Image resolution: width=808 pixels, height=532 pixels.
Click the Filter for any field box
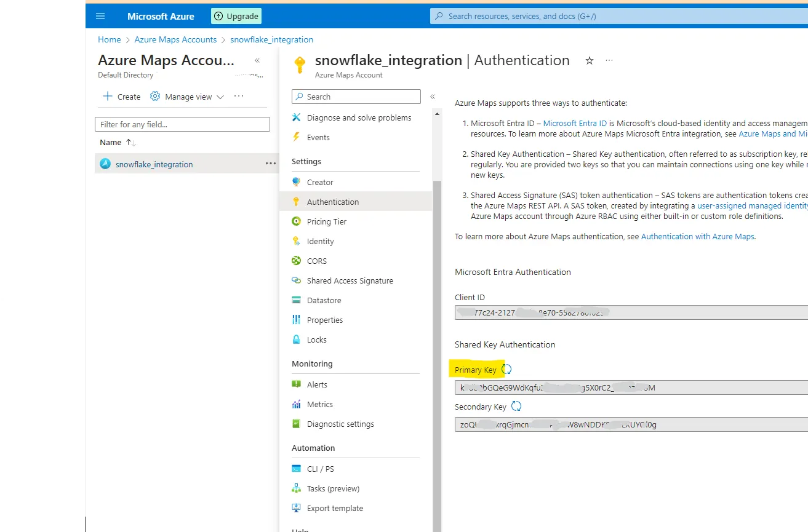point(182,124)
